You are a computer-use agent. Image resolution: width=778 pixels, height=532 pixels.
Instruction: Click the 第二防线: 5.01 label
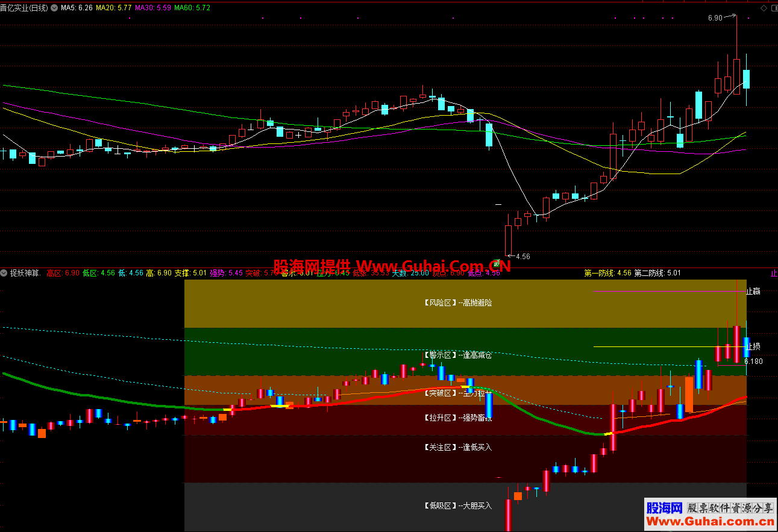657,273
